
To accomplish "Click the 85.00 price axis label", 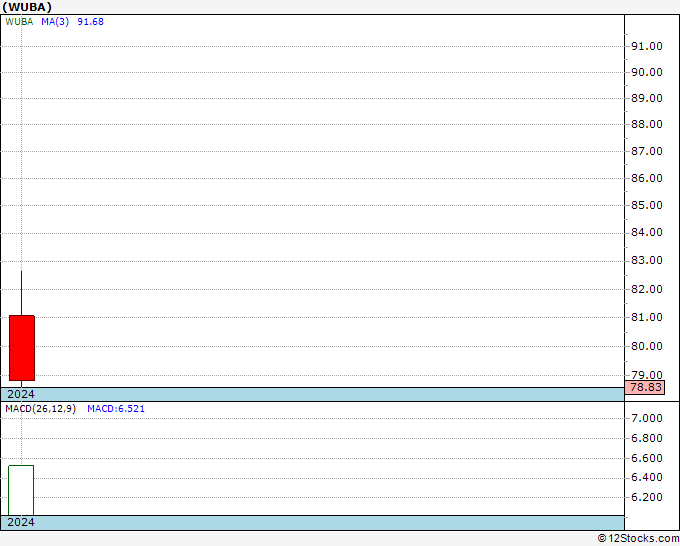I will click(x=647, y=205).
